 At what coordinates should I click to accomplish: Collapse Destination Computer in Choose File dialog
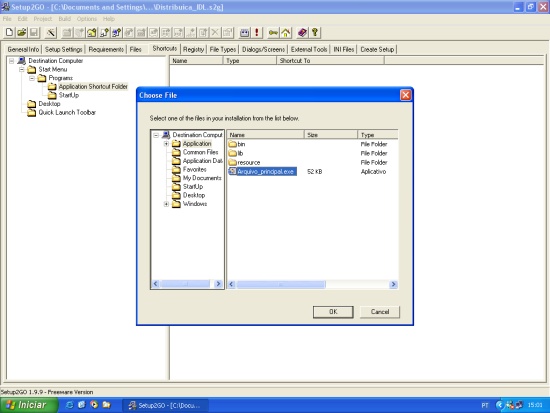coord(156,135)
